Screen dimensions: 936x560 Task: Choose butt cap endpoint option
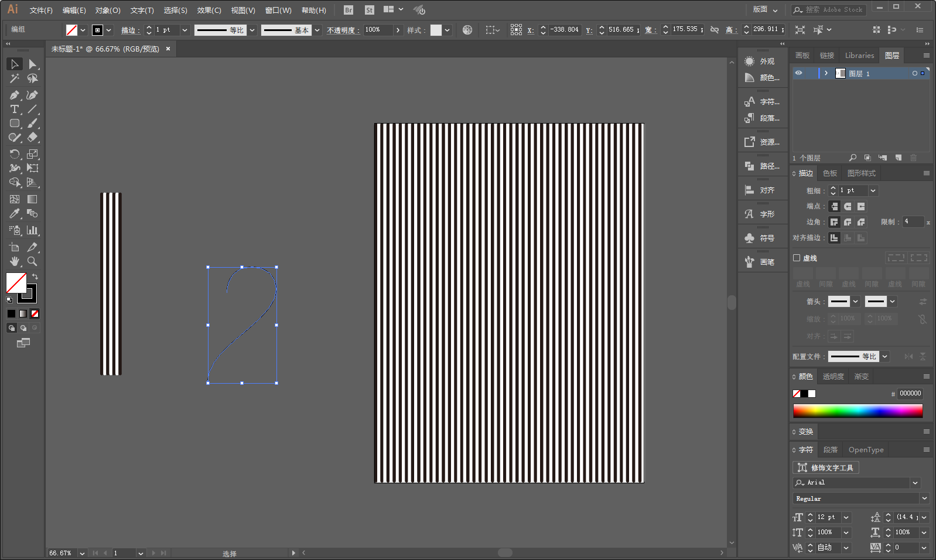pyautogui.click(x=834, y=206)
